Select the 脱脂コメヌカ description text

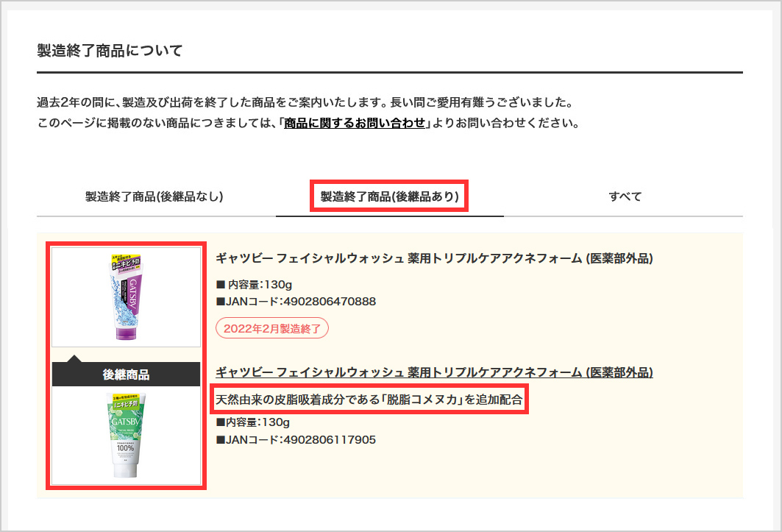coord(369,400)
